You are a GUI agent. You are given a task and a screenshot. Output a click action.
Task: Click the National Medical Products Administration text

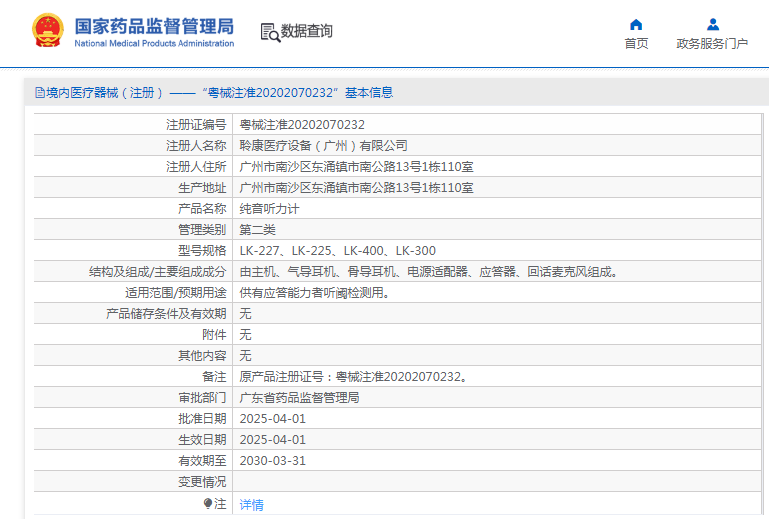click(154, 43)
